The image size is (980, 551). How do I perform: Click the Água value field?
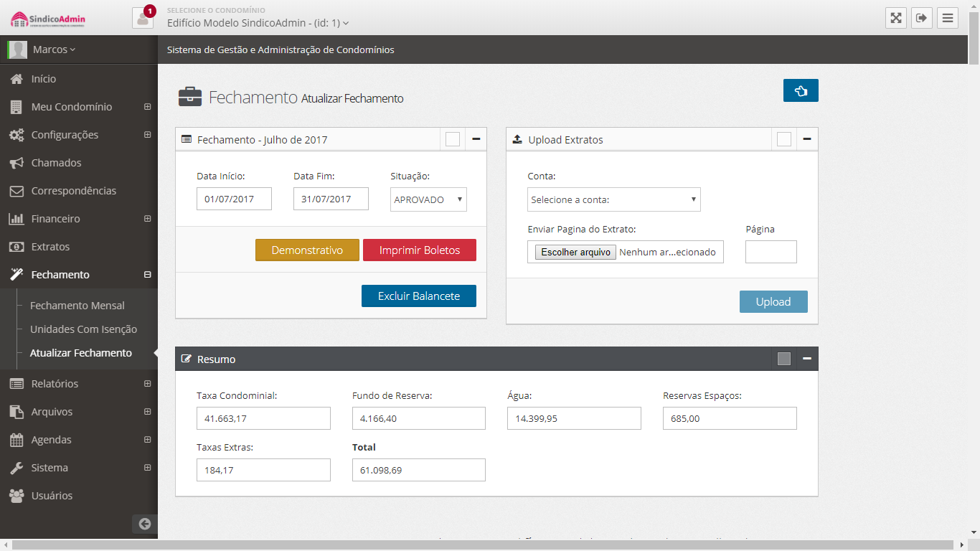pos(574,418)
